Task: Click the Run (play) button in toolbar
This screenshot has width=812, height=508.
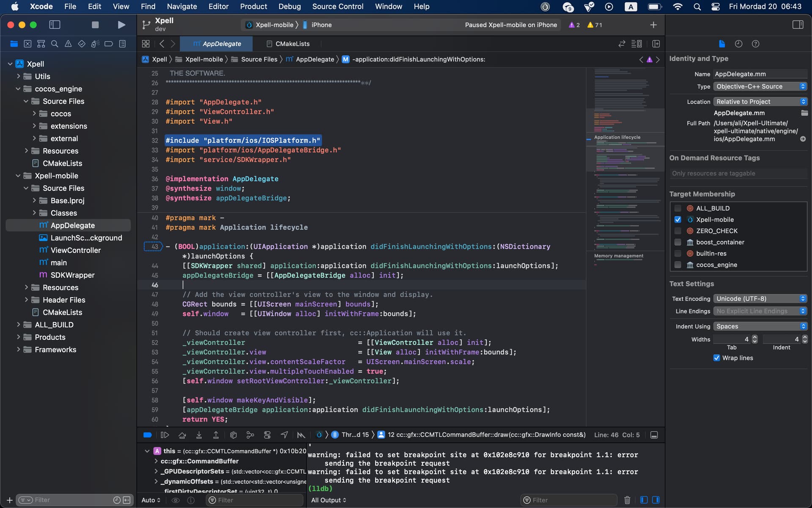Action: pyautogui.click(x=121, y=25)
